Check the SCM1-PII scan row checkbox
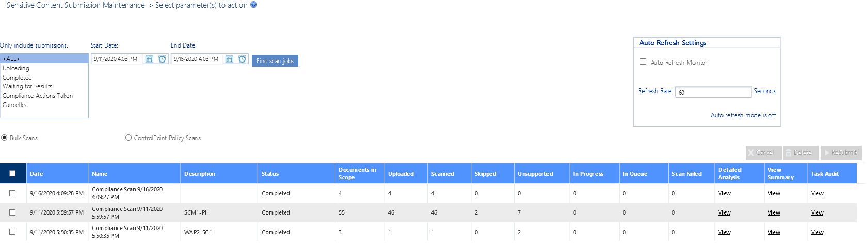The height and width of the screenshot is (243, 868). (12, 212)
